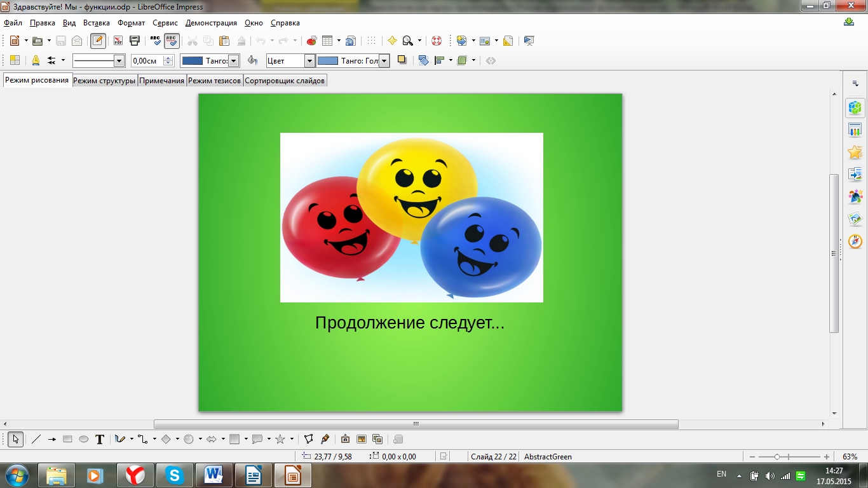Switch to the Режим структуры tab
The height and width of the screenshot is (488, 868).
pyautogui.click(x=104, y=81)
